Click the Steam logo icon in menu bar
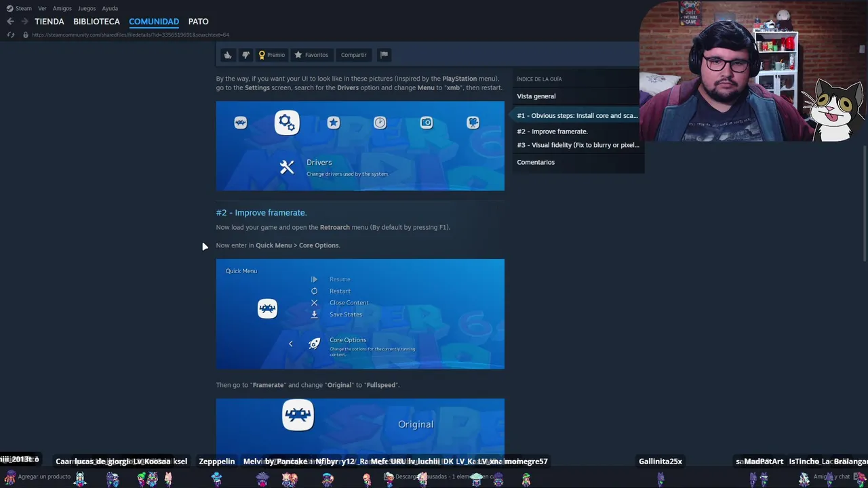Screen dimensions: 868x488 (9, 8)
